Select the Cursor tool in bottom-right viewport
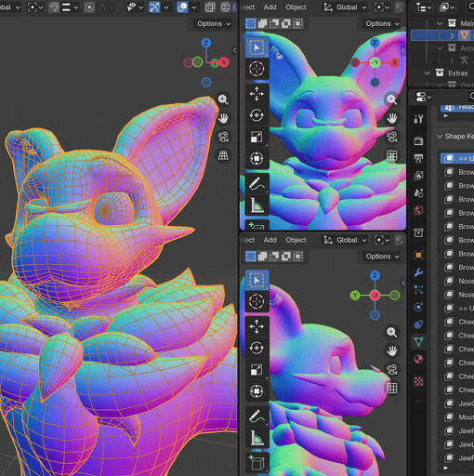The width and height of the screenshot is (474, 476). (257, 301)
